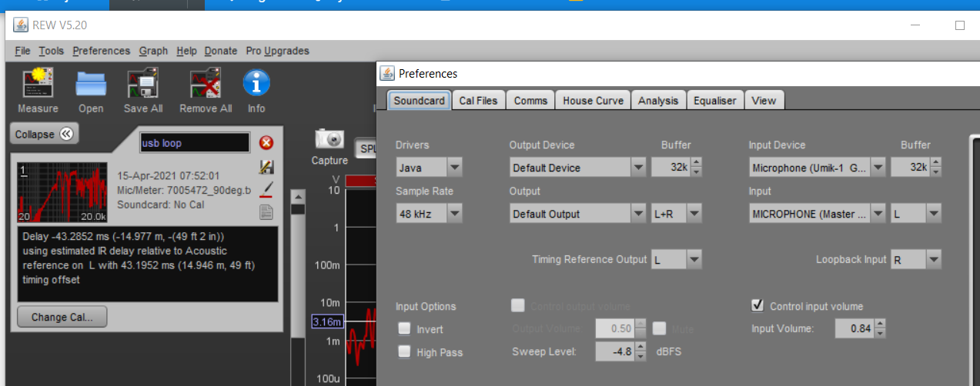Click the Capture camera icon
The image size is (980, 386).
point(329,139)
